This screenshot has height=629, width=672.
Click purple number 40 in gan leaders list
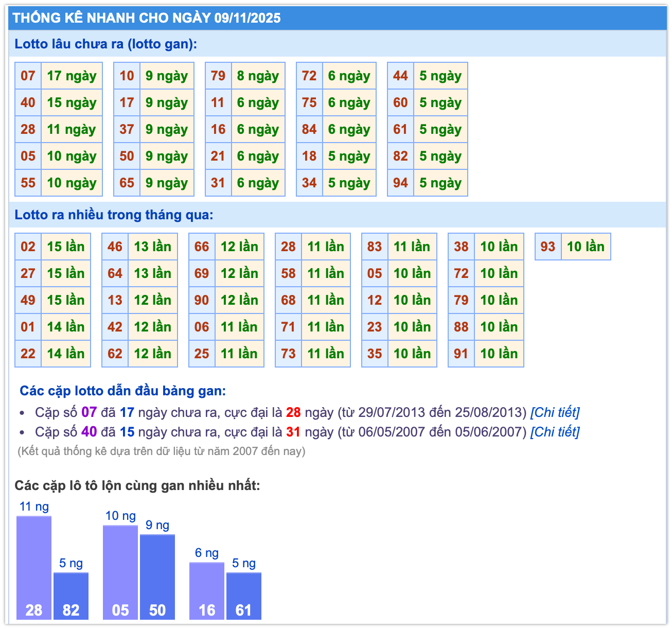(x=89, y=432)
